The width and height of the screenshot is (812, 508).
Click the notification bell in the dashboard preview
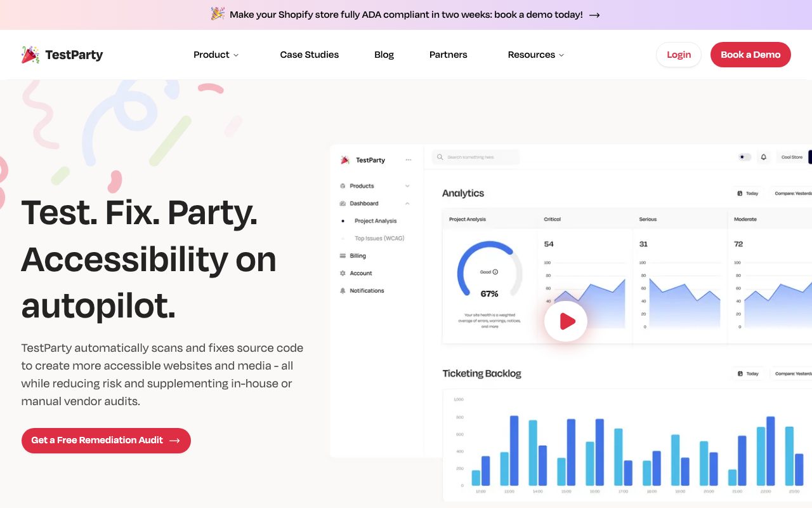764,157
